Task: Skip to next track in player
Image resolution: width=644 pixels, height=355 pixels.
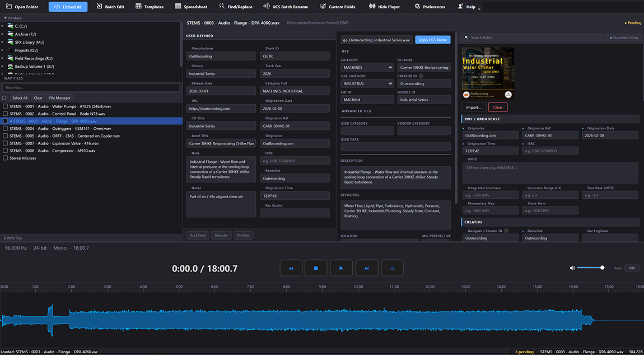Action: pos(367,268)
